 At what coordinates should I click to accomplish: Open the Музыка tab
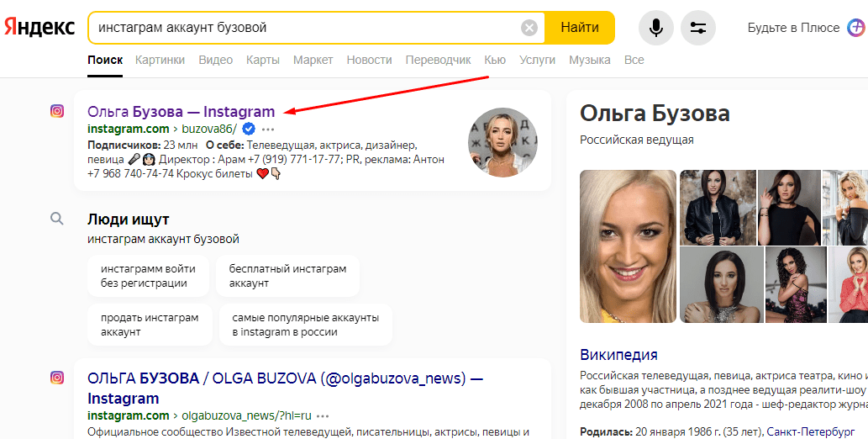[x=590, y=60]
